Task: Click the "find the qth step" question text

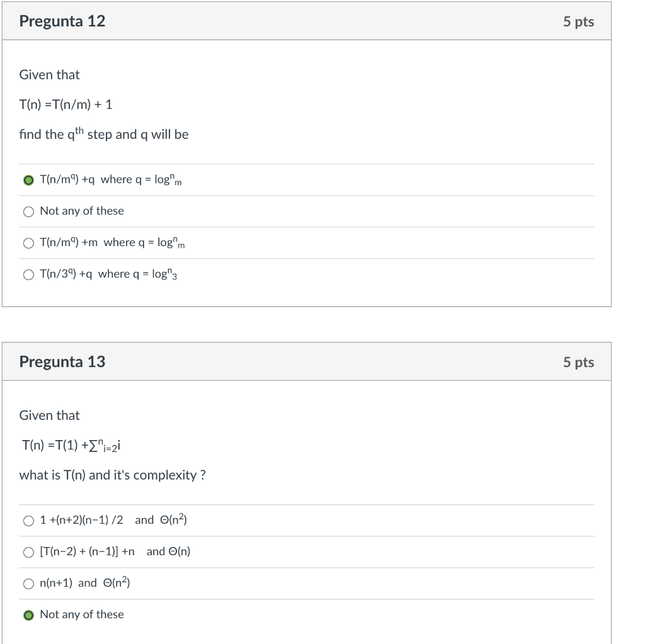Action: (x=104, y=134)
